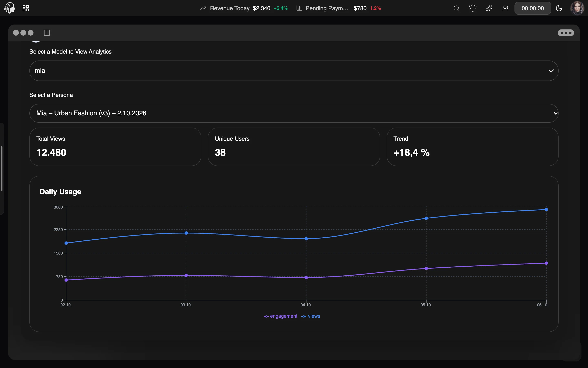Click the 04.10. axis date label

click(306, 305)
